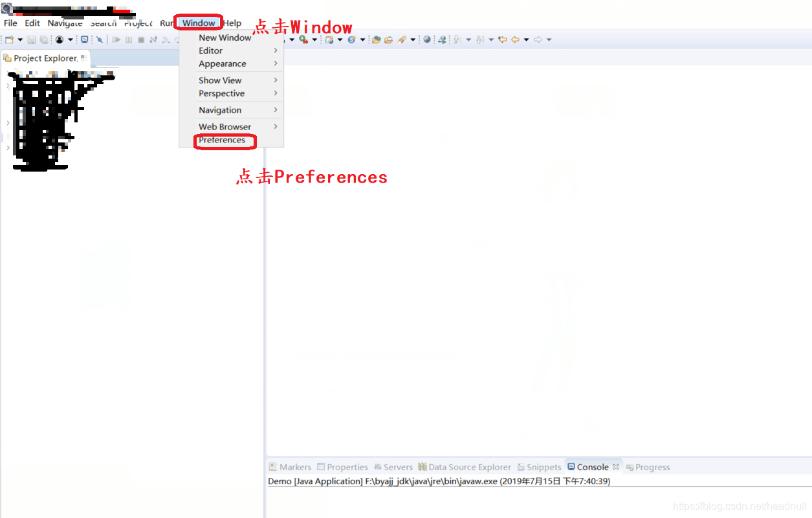Switch to the Markers tab
812x518 pixels.
coord(291,467)
